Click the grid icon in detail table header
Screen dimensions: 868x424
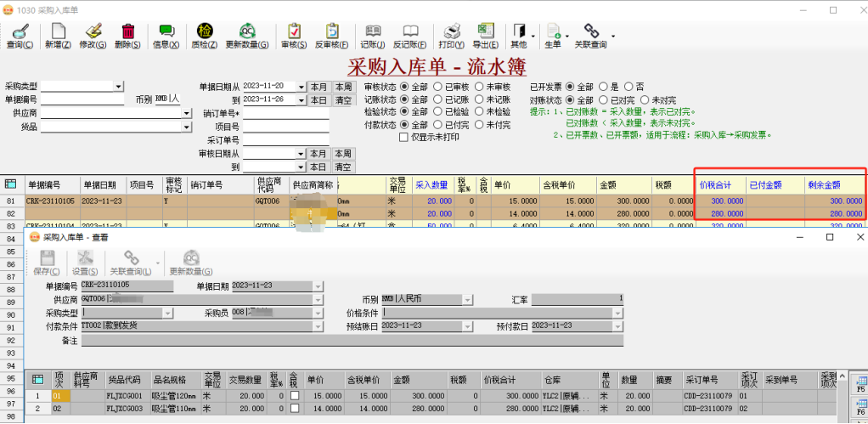[x=38, y=380]
